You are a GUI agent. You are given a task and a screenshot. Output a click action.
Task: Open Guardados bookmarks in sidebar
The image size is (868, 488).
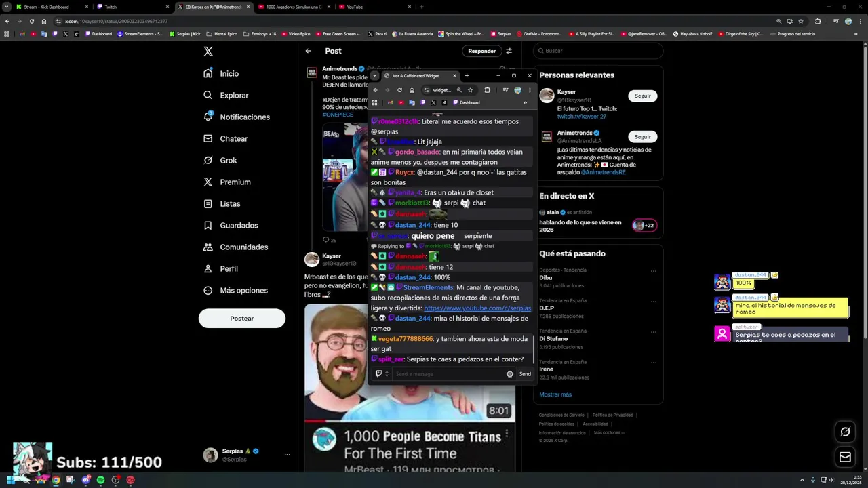pyautogui.click(x=231, y=225)
